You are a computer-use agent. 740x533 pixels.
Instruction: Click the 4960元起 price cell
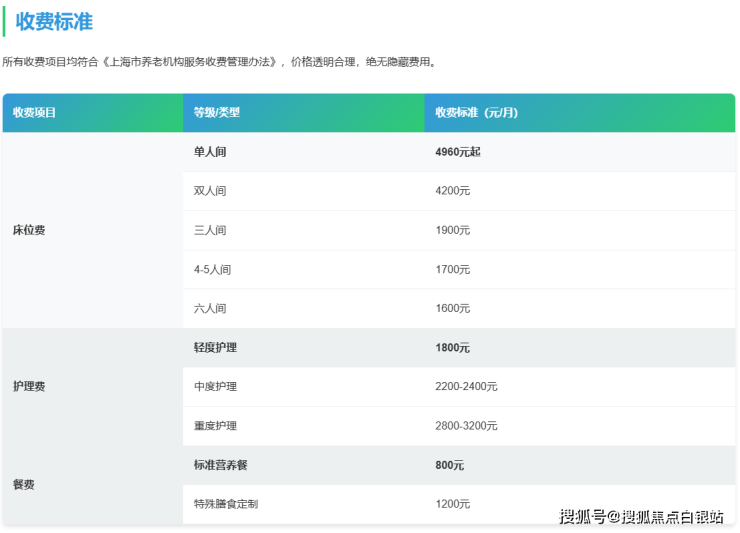tap(459, 152)
